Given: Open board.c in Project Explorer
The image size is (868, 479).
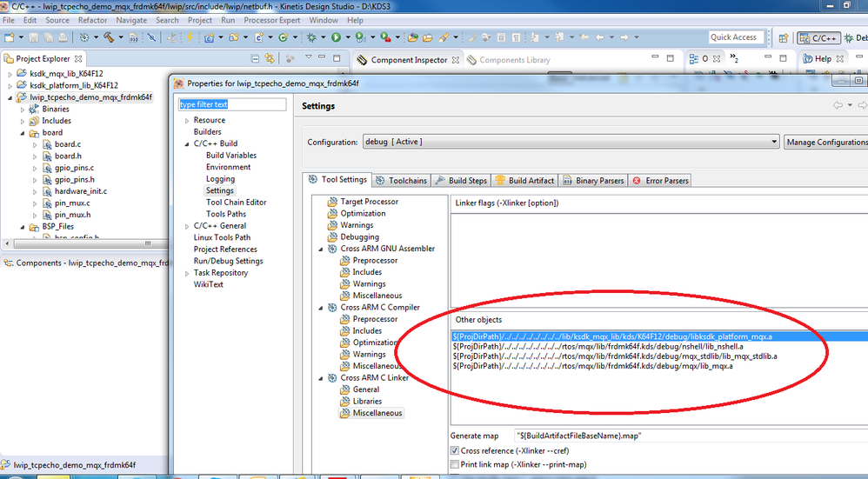Looking at the screenshot, I should [68, 144].
